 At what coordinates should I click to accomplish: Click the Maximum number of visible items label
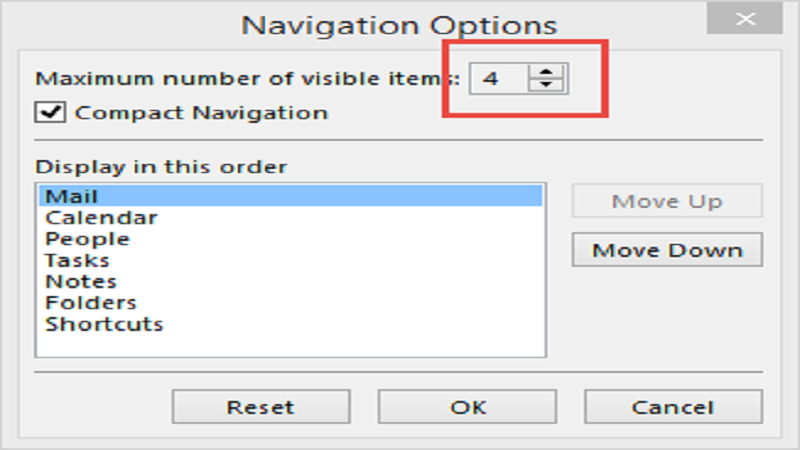point(247,78)
